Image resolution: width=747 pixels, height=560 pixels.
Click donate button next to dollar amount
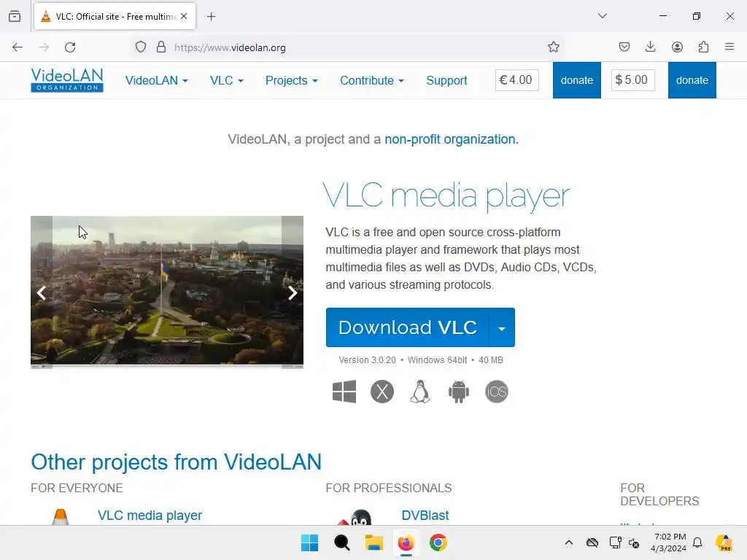click(692, 80)
